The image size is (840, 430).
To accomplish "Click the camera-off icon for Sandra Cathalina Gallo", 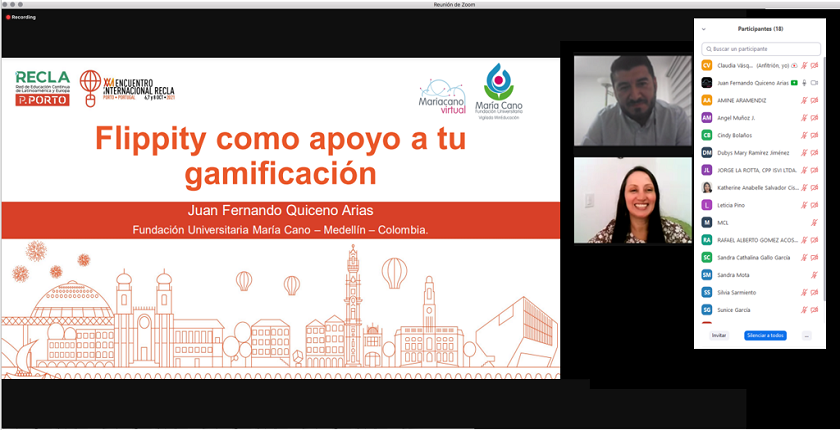I will tap(814, 258).
